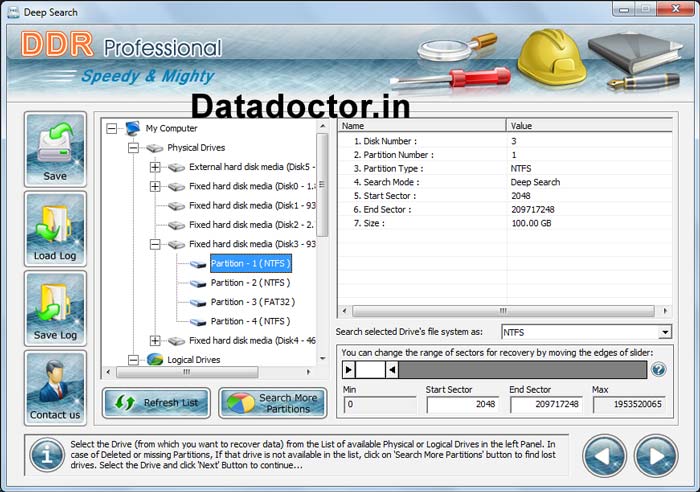Click the Save drive icon button
This screenshot has width=700, height=492.
coord(55,150)
